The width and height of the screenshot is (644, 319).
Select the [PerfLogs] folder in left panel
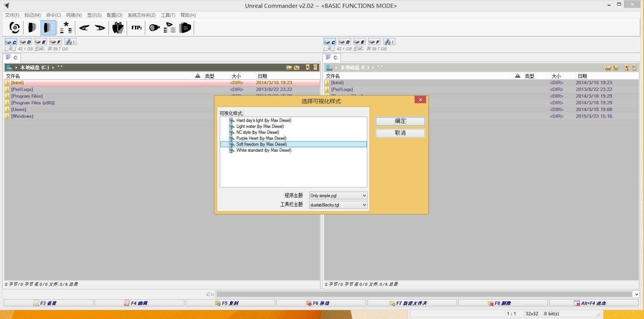(x=162, y=89)
